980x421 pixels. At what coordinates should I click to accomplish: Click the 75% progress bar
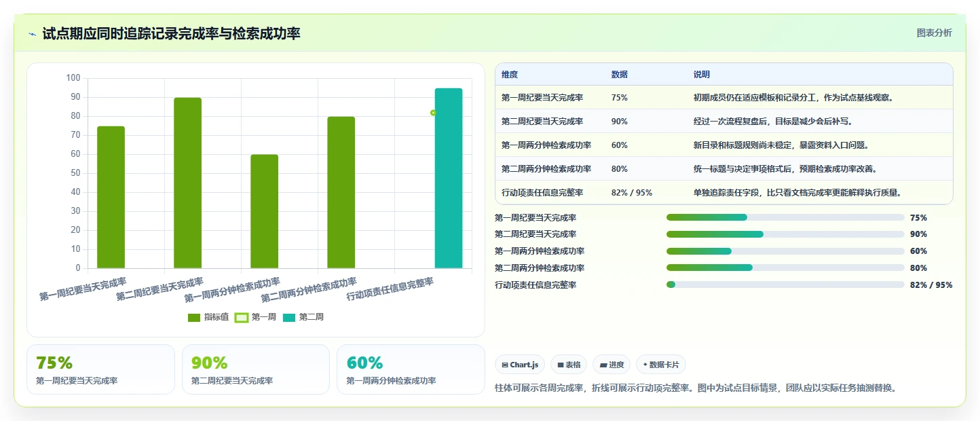coord(785,217)
